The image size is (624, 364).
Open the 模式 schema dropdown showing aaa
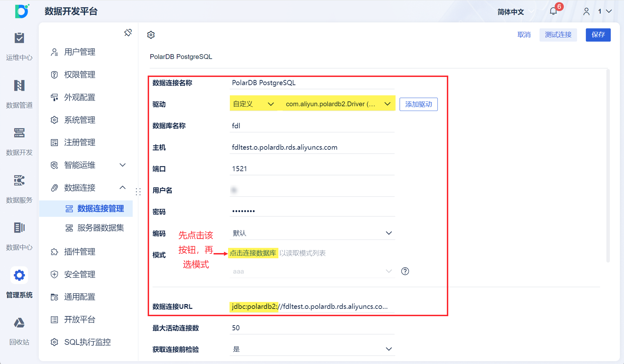[x=312, y=271]
